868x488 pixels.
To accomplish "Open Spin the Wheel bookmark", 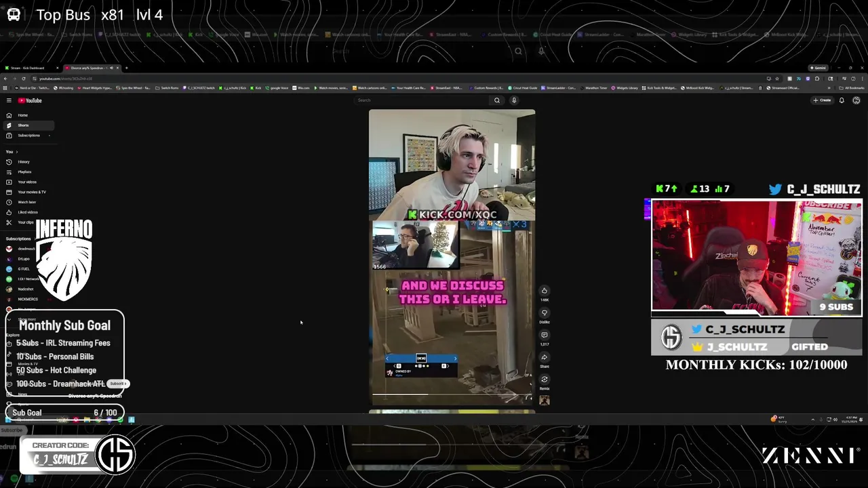I will pyautogui.click(x=133, y=88).
